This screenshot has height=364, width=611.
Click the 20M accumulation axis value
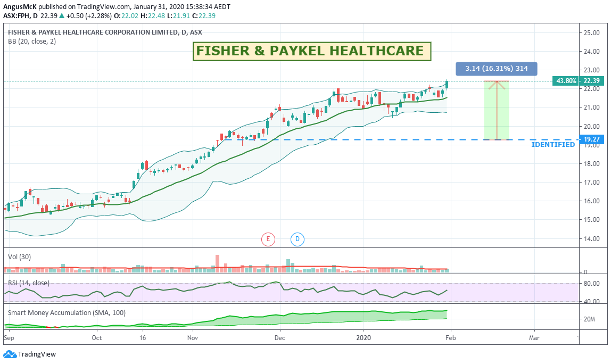(589, 319)
